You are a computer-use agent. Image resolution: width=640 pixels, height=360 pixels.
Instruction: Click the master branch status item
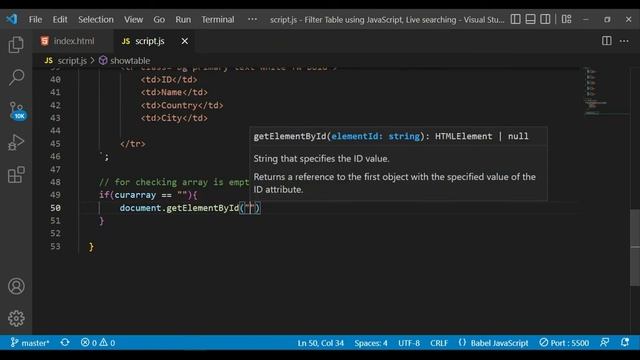(30, 343)
